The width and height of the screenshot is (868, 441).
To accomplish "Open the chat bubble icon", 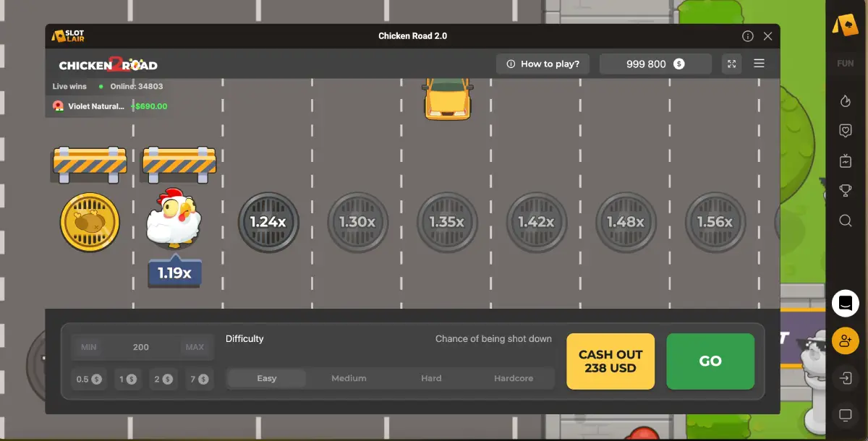I will click(845, 303).
